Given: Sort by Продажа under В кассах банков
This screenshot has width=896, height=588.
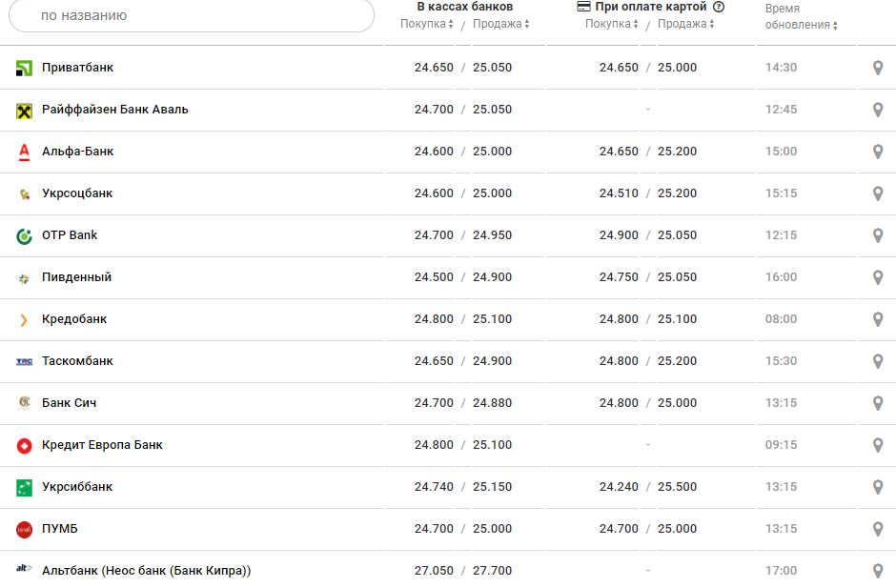Looking at the screenshot, I should tap(501, 24).
